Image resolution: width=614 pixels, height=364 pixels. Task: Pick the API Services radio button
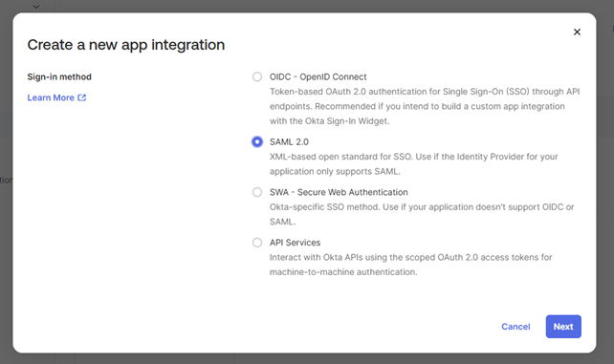257,243
